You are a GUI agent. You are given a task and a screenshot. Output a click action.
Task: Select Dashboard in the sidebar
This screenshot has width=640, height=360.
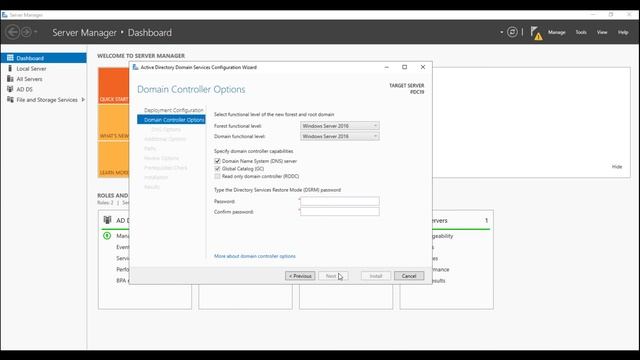click(x=44, y=58)
